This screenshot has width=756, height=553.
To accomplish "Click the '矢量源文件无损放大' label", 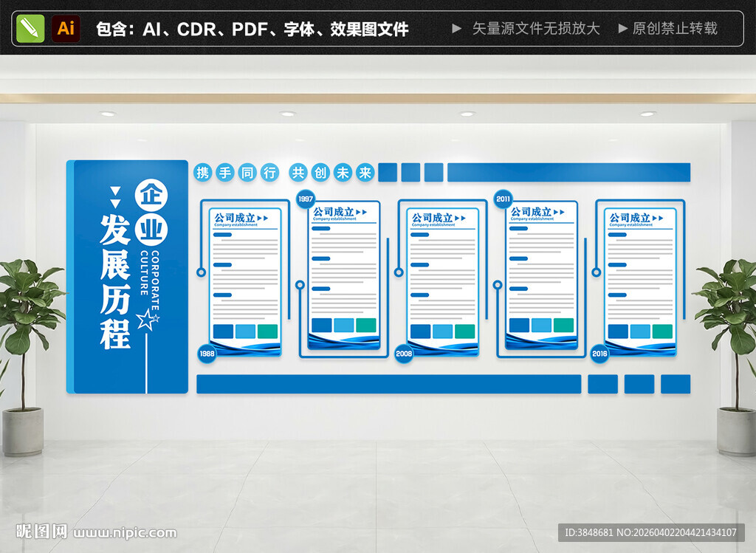I will 536,29.
